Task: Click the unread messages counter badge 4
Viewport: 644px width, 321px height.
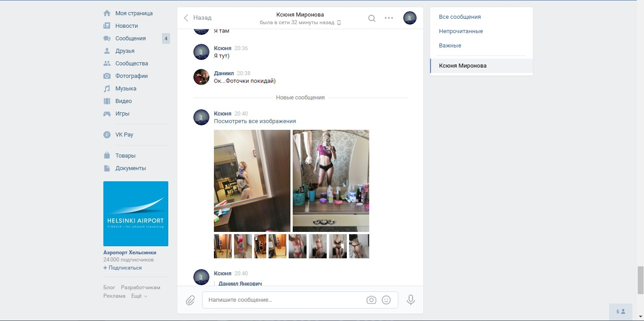Action: (166, 39)
